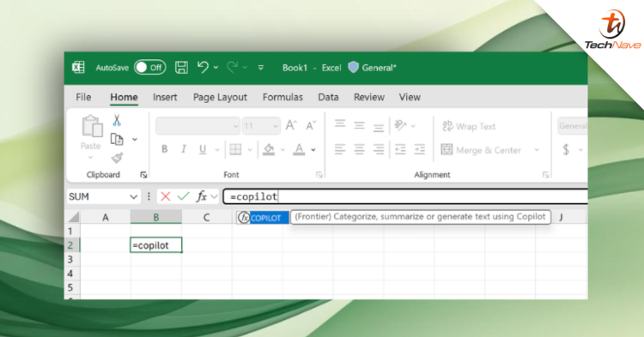
Task: Select row 3 header
Action: (70, 259)
